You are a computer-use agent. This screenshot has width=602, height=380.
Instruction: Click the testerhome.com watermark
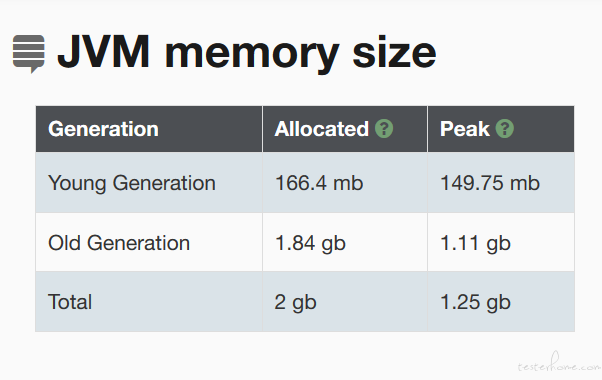point(559,363)
